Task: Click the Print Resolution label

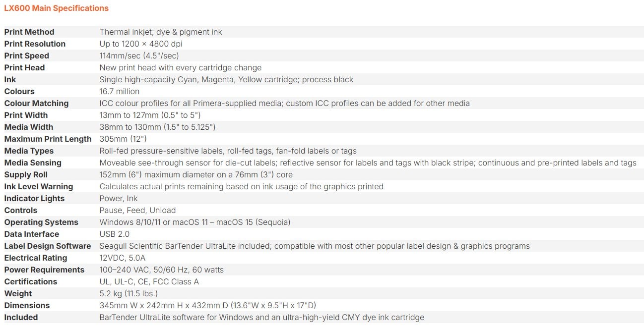Action: point(35,44)
